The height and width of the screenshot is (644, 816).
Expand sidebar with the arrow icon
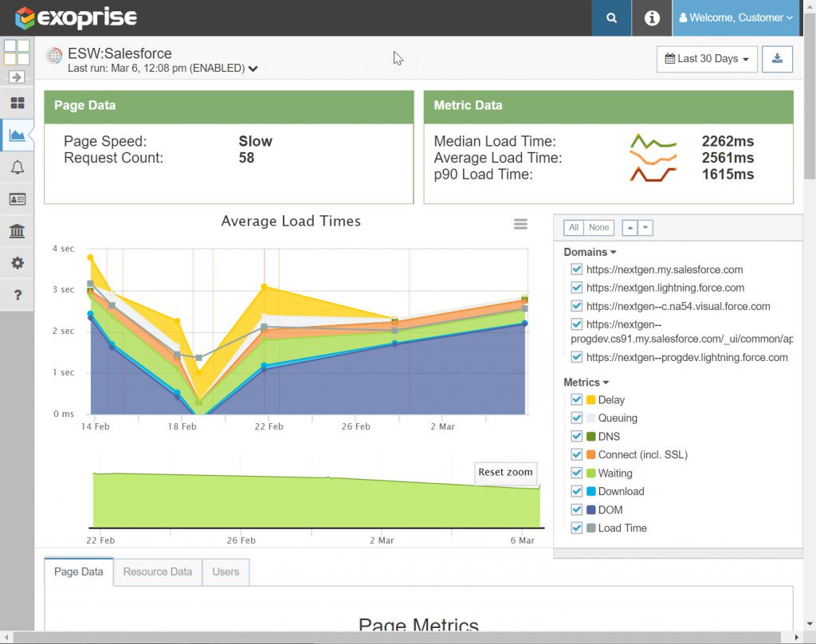pyautogui.click(x=17, y=77)
